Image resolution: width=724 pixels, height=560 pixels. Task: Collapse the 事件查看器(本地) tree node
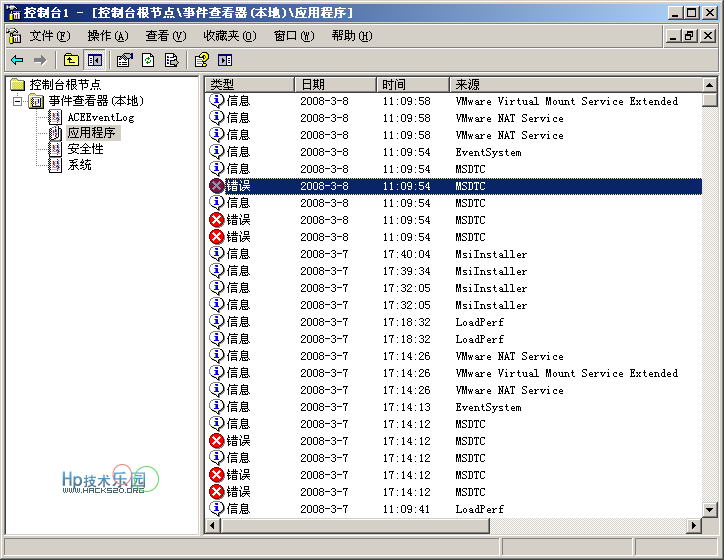(18, 101)
